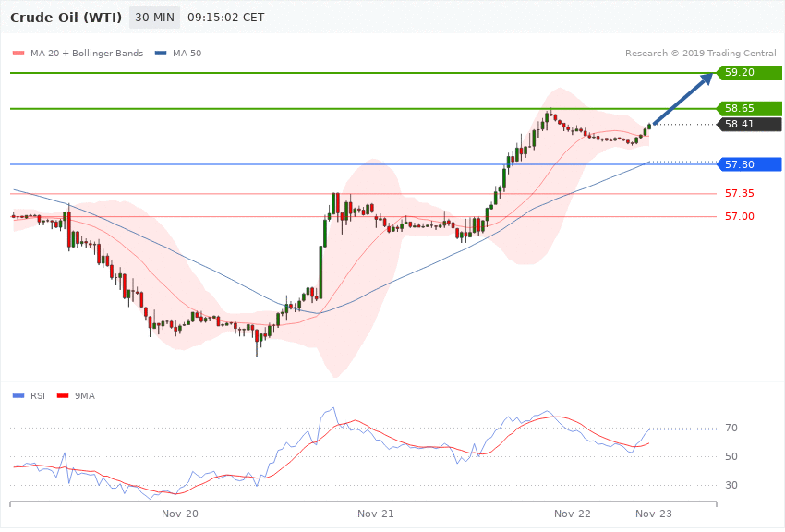Click the blue MA 50 legend swatch
Viewport: 785px width, 532px height.
point(161,53)
